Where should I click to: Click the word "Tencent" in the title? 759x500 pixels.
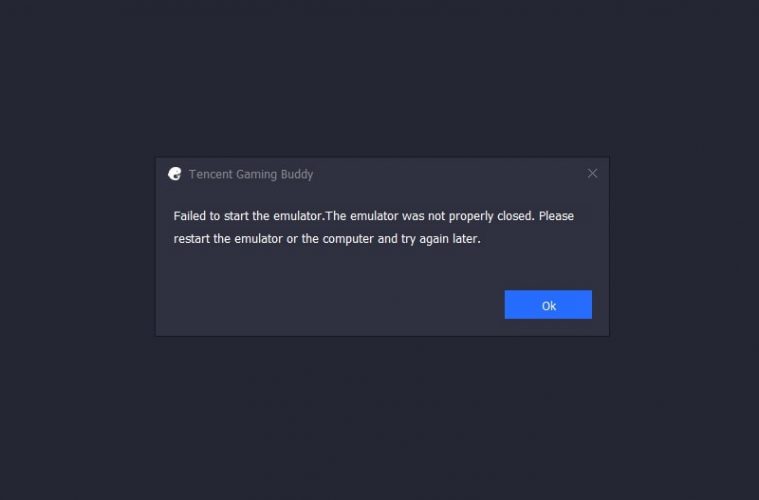point(211,174)
